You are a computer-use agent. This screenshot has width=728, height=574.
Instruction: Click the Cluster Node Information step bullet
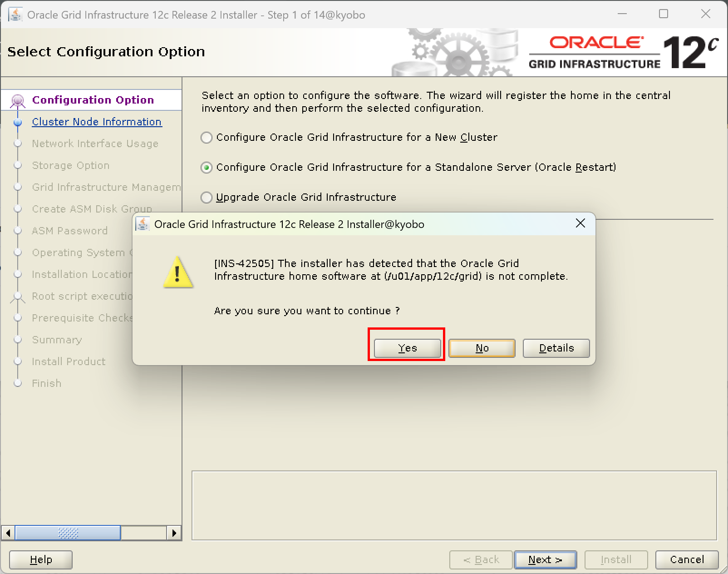[18, 122]
